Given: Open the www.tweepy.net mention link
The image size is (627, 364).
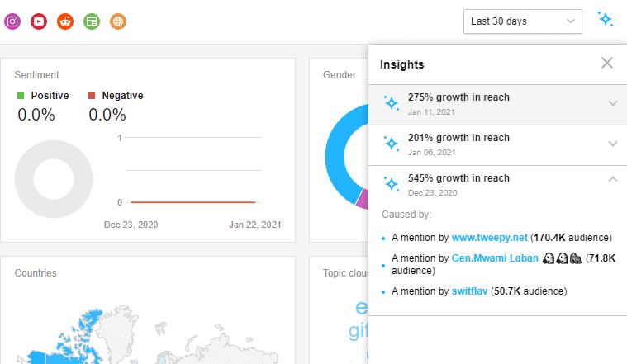Looking at the screenshot, I should click(x=489, y=238).
